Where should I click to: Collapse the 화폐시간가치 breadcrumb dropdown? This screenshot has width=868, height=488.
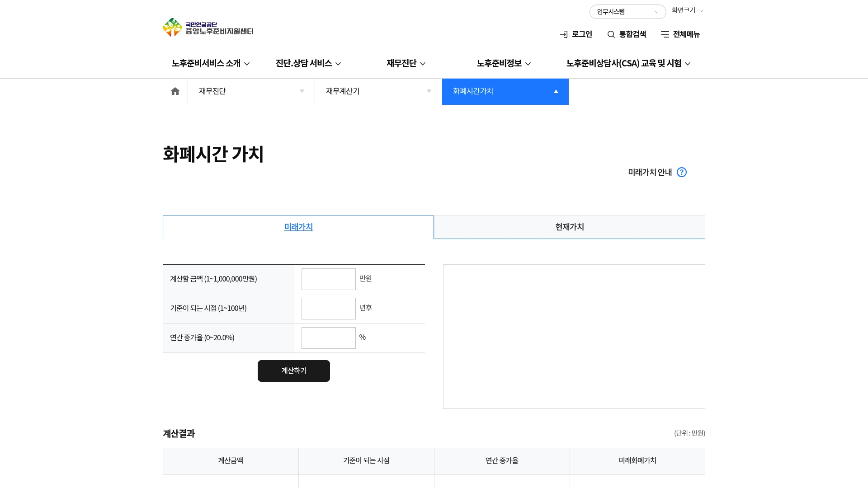(505, 92)
